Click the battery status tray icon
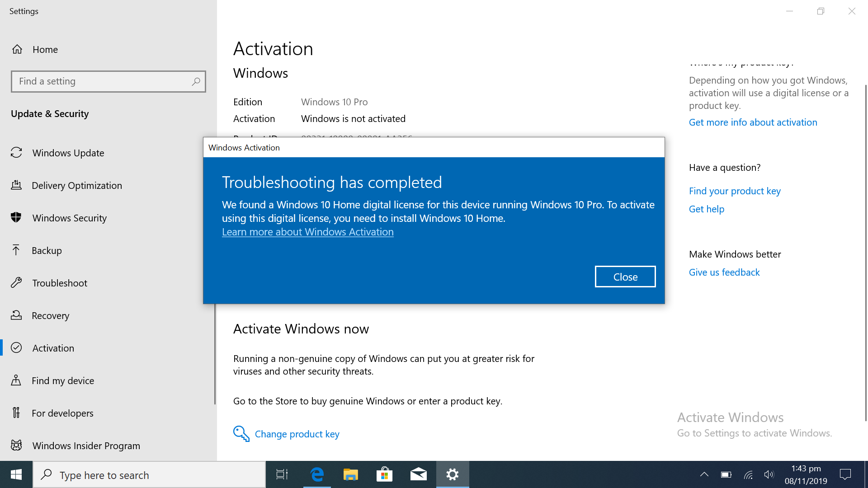Viewport: 868px width, 488px height. coord(726,474)
